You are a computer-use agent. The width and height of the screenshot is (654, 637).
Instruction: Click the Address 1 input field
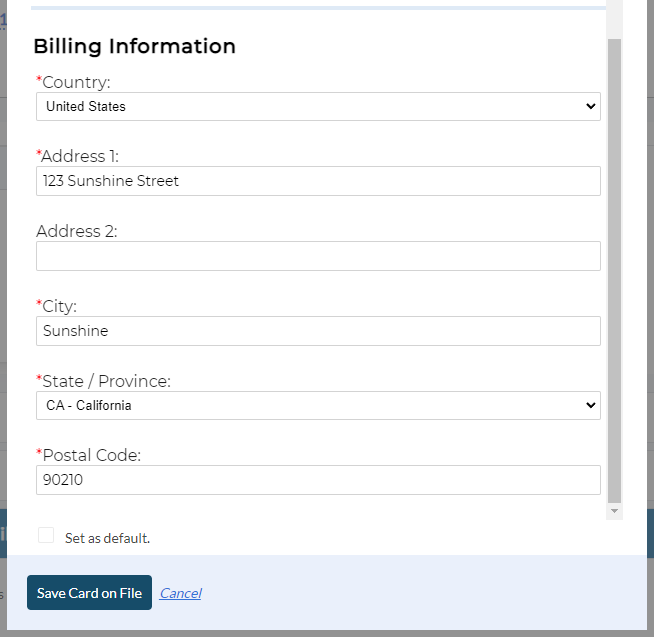click(x=318, y=181)
